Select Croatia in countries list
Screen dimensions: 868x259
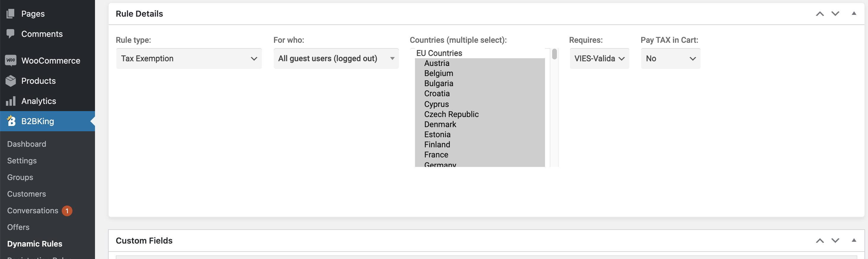pos(479,94)
